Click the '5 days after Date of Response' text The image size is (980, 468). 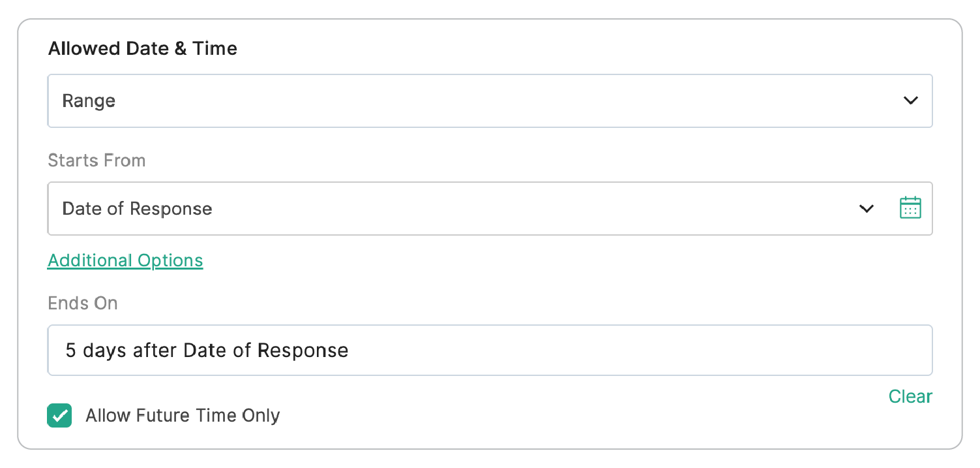(207, 351)
